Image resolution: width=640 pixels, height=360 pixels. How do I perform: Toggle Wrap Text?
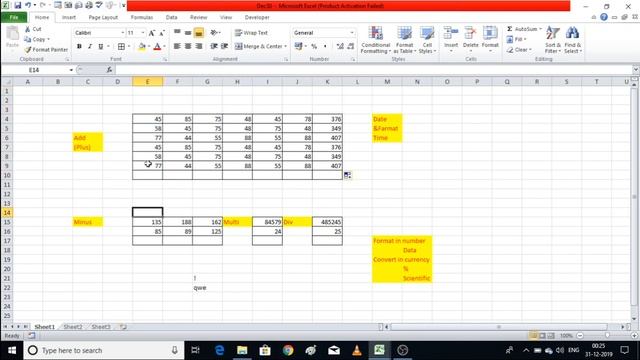tap(251, 33)
